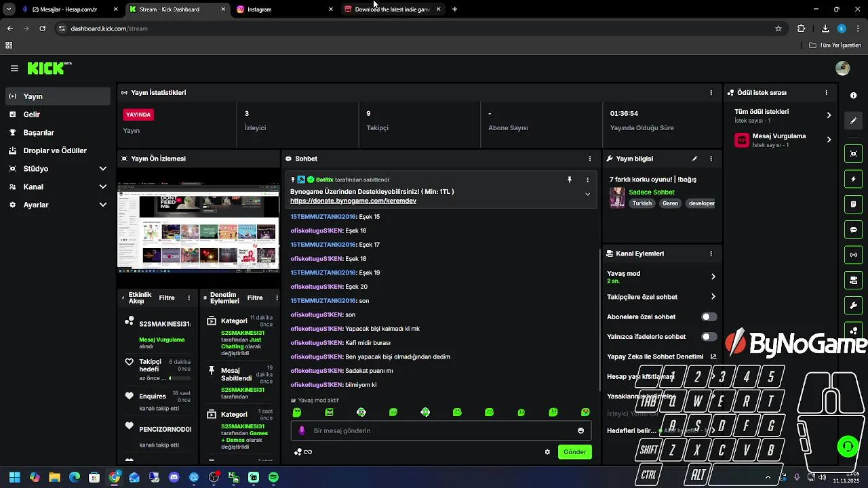Open AI chat moderation external link icon
The height and width of the screenshot is (488, 868).
[x=713, y=357]
